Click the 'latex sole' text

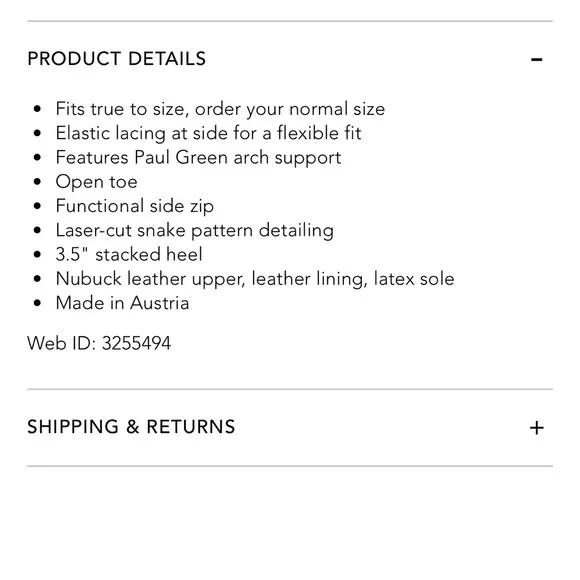pyautogui.click(x=414, y=279)
